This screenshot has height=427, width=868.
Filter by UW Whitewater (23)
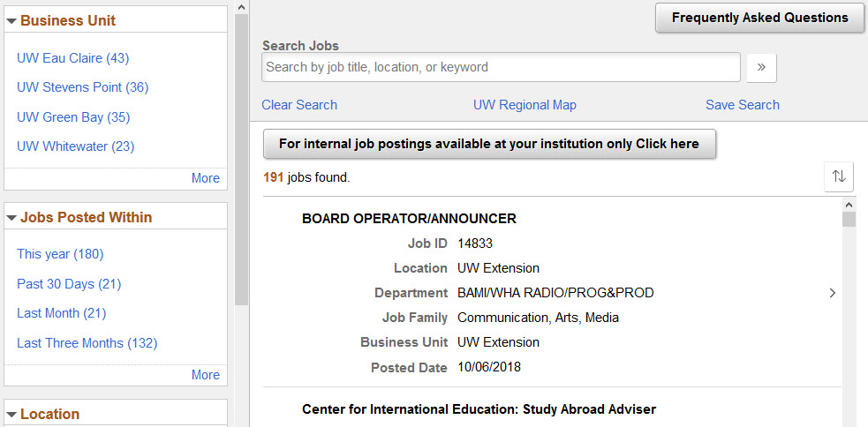(75, 146)
